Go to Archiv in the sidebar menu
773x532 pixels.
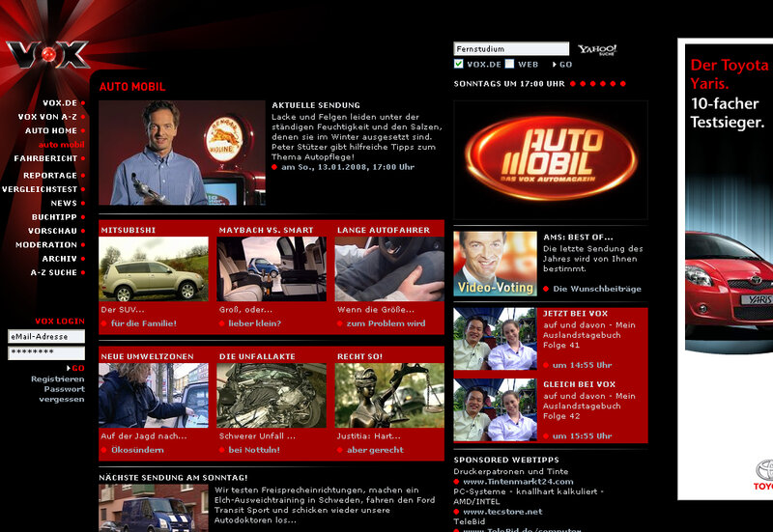coord(59,259)
